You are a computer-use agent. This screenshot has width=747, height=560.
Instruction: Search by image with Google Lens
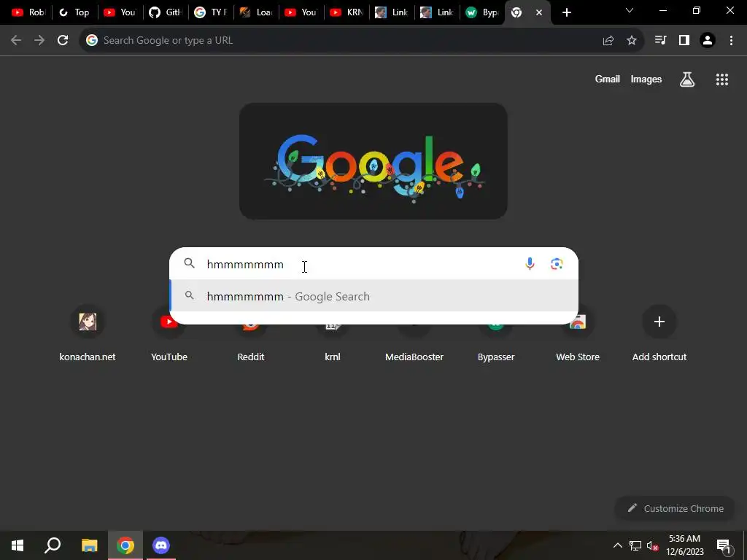point(557,263)
